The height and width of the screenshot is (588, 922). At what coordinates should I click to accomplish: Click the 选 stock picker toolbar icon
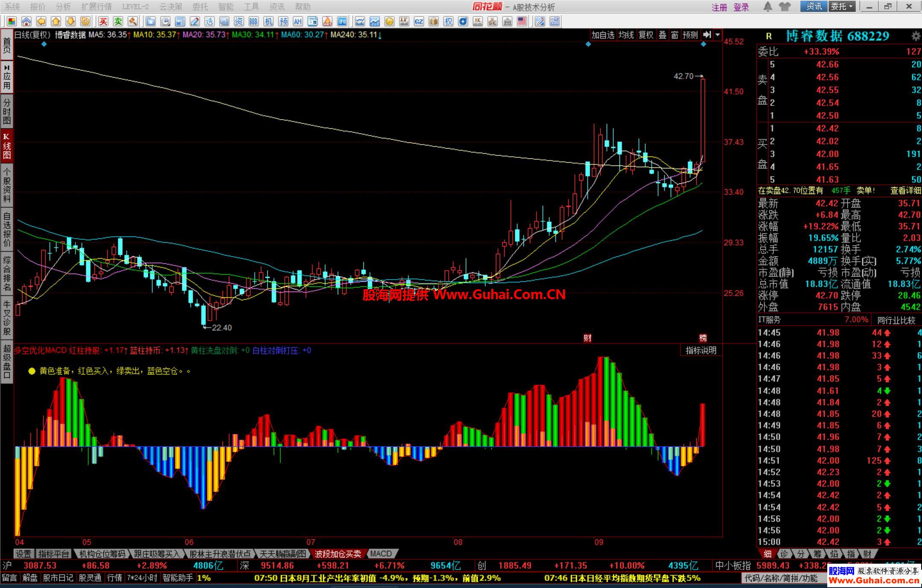click(x=209, y=21)
